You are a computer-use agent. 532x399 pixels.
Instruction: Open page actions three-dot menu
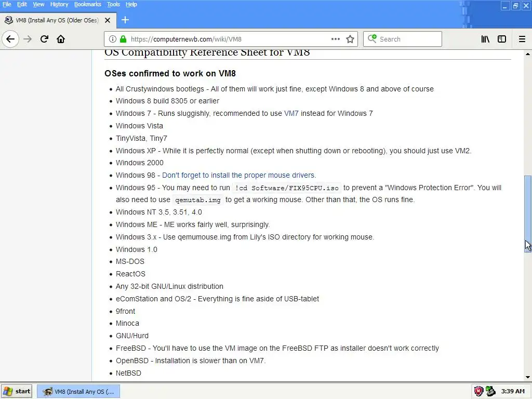point(336,39)
